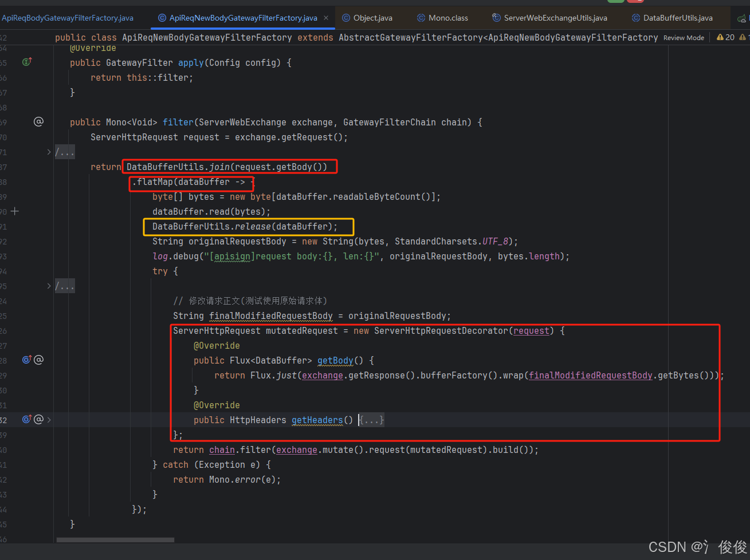750x560 pixels.
Task: Click the horizontal scrollbar thumb at the editor bottom
Action: click(x=115, y=539)
